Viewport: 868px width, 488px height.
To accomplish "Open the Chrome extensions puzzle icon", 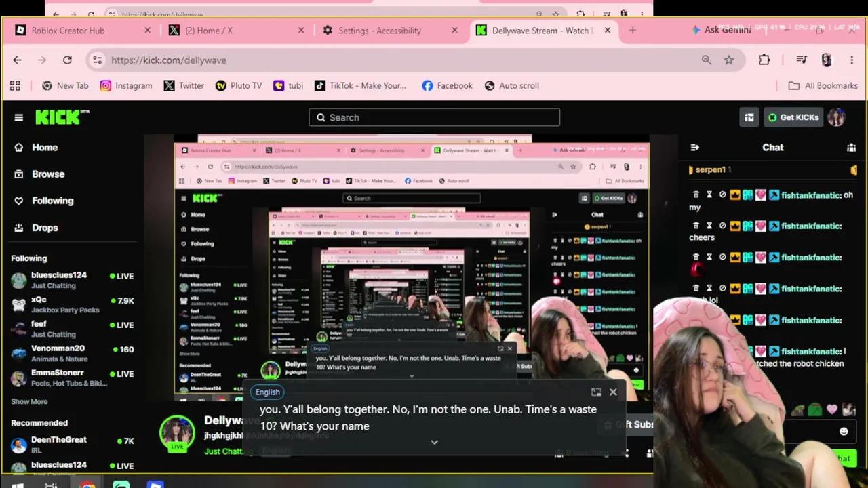I will (x=764, y=60).
